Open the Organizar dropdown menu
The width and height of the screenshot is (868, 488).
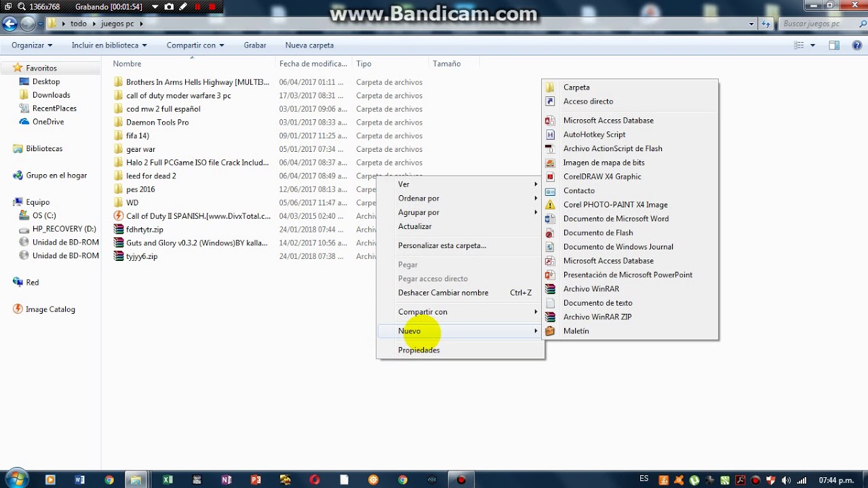coord(32,45)
